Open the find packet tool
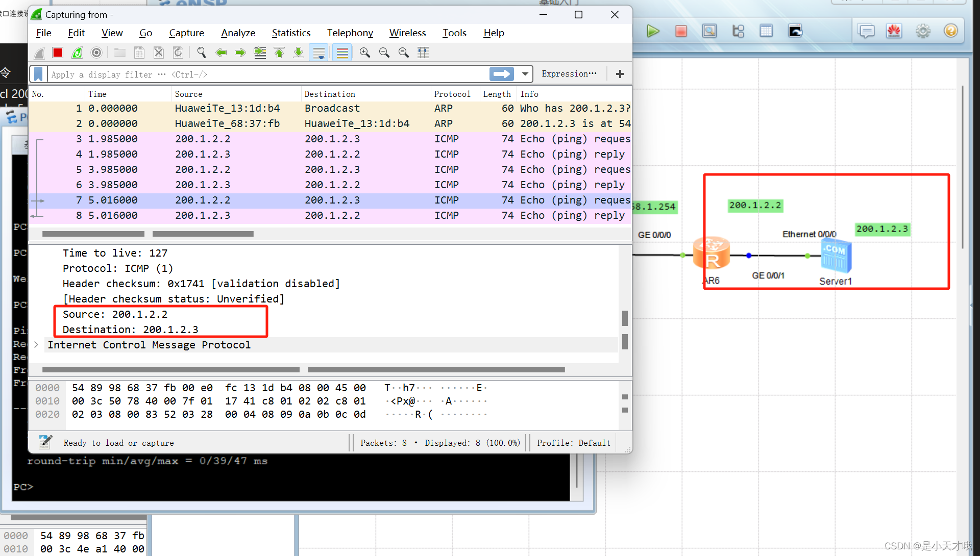Screen dimensions: 980x556 (201, 53)
